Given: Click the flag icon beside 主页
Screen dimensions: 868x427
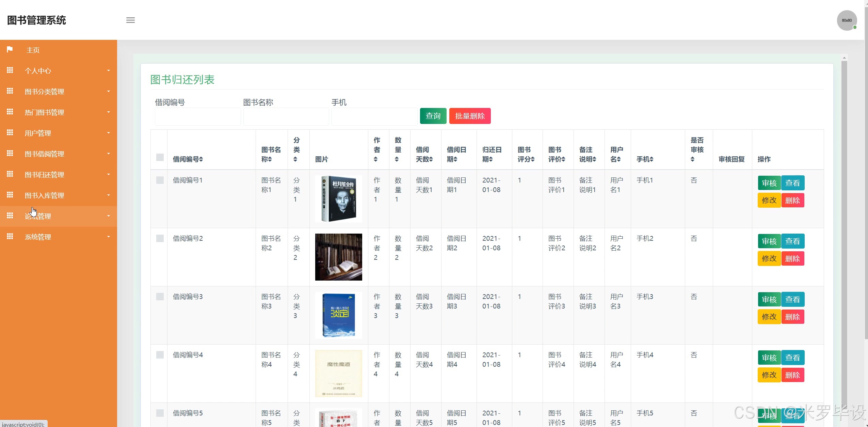Looking at the screenshot, I should [x=10, y=49].
